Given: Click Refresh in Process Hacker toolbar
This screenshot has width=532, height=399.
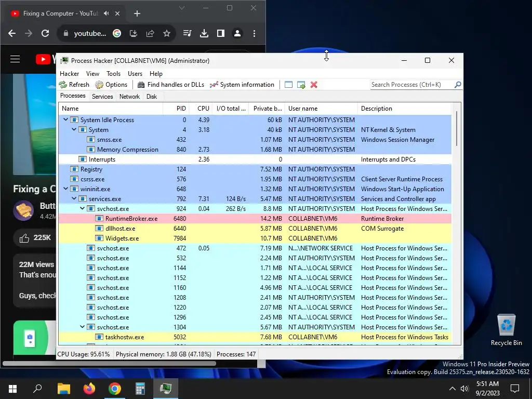Looking at the screenshot, I should tap(74, 85).
